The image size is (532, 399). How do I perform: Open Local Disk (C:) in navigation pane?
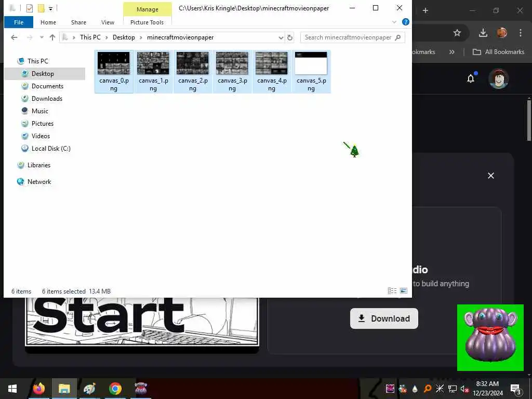(51, 149)
